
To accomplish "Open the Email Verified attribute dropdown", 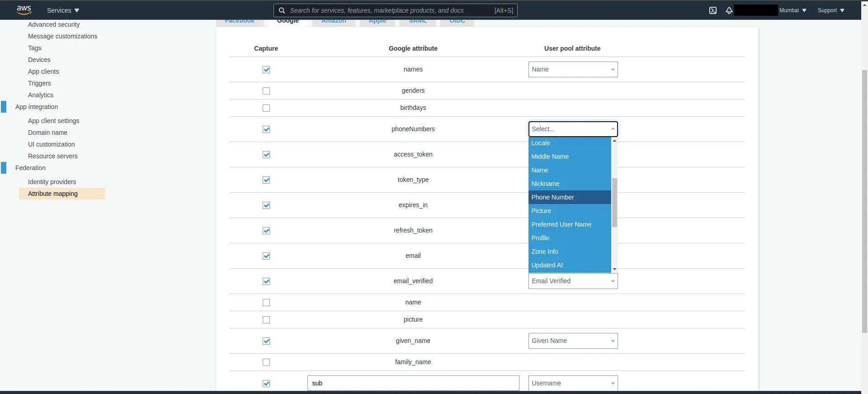I will 573,281.
